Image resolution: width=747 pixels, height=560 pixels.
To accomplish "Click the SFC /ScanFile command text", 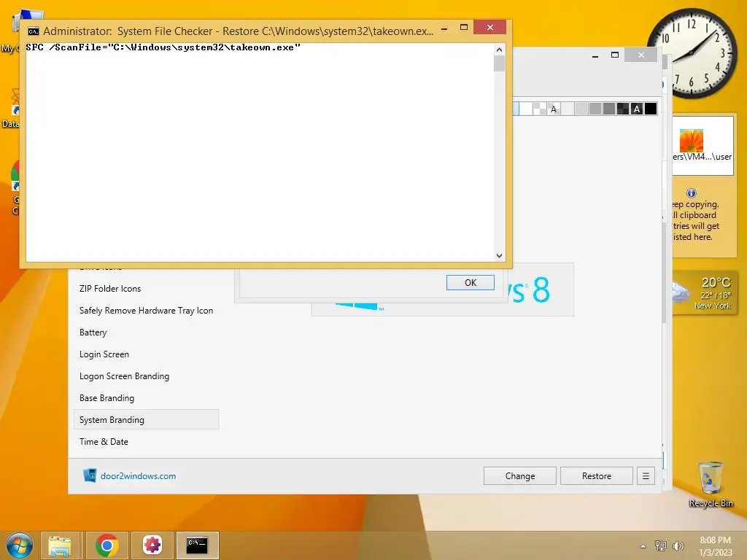I will coord(163,47).
